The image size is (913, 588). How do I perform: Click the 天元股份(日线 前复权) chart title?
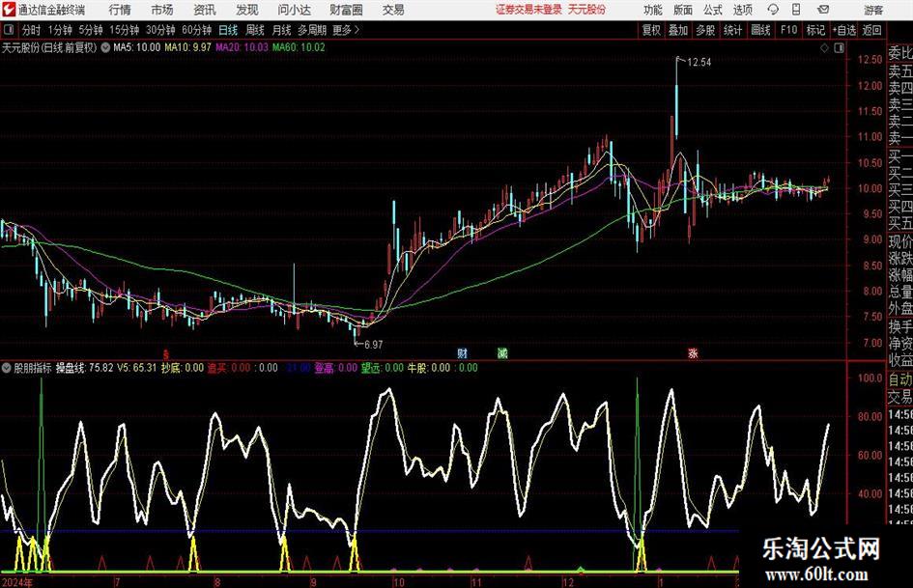point(49,47)
